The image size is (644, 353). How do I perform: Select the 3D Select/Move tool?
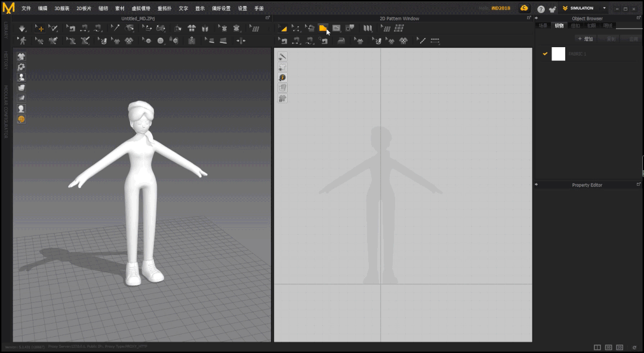click(x=40, y=28)
